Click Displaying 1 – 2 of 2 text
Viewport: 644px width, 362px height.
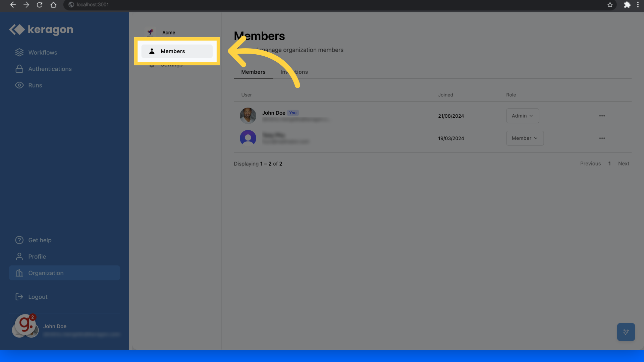pyautogui.click(x=258, y=164)
